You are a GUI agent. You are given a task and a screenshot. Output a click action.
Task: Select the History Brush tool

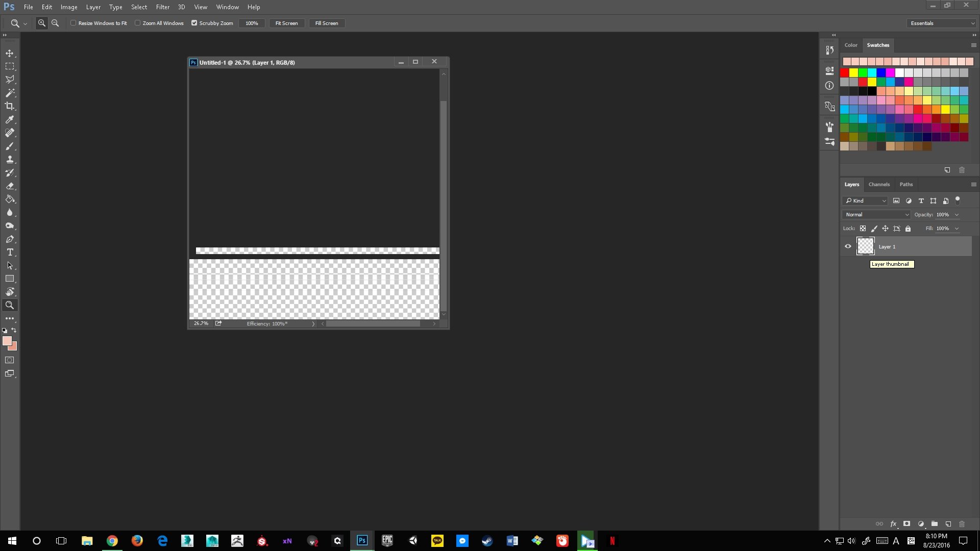10,172
